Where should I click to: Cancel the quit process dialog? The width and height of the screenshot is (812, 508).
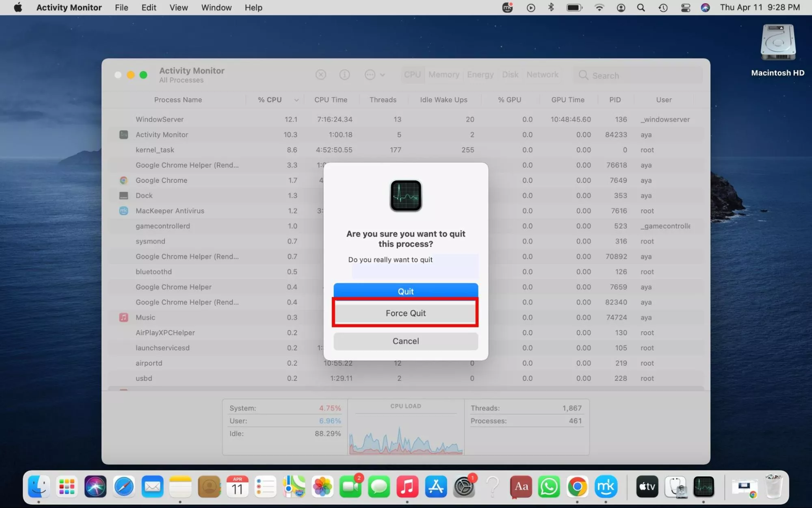click(x=405, y=341)
